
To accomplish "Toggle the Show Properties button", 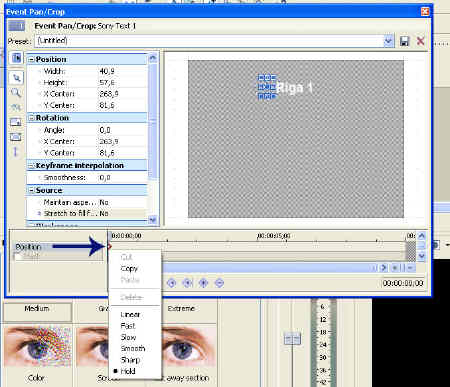I will [16, 58].
